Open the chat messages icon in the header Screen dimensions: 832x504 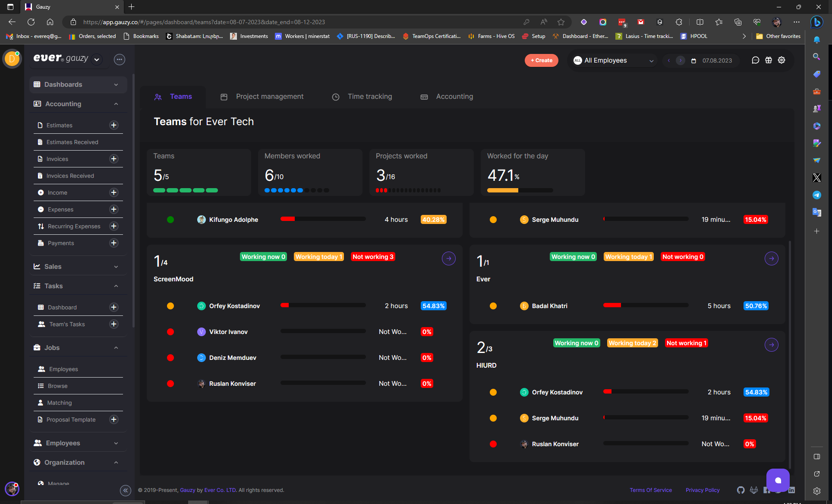click(755, 60)
